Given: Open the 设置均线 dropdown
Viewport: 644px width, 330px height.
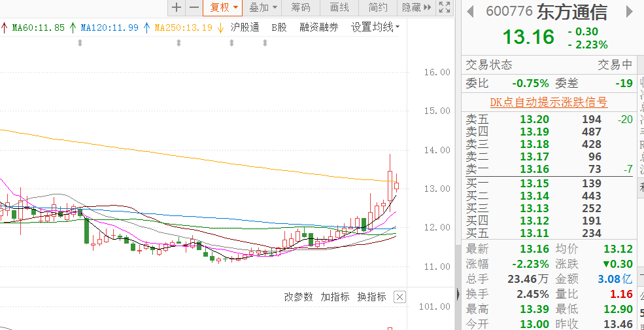Looking at the screenshot, I should [375, 27].
